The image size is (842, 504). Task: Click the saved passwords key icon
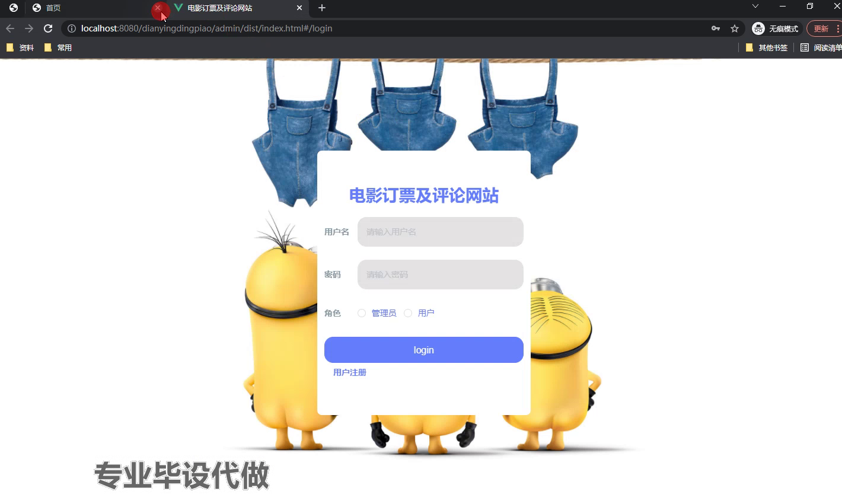click(716, 28)
